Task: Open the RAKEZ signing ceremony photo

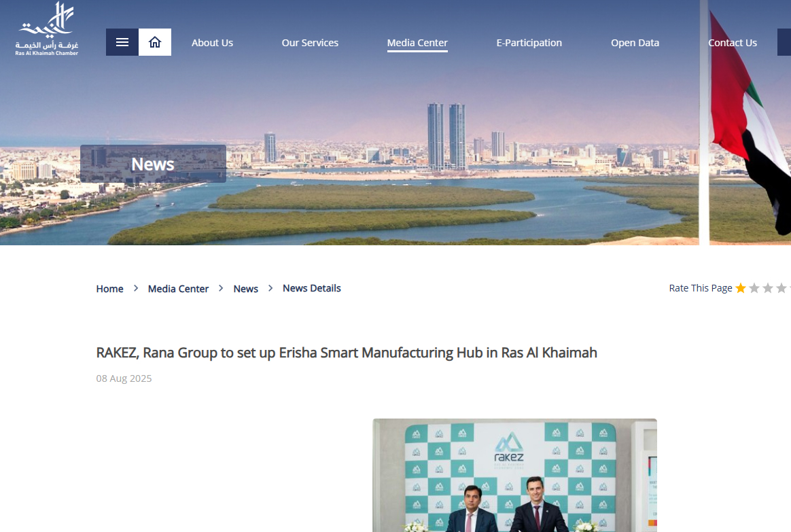Action: [x=514, y=475]
